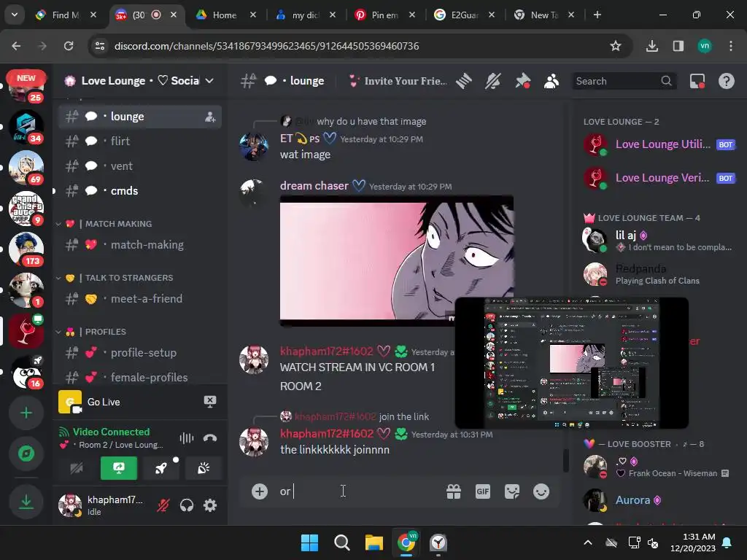Open dream chaser username profile
Image resolution: width=747 pixels, height=560 pixels.
pyautogui.click(x=314, y=186)
